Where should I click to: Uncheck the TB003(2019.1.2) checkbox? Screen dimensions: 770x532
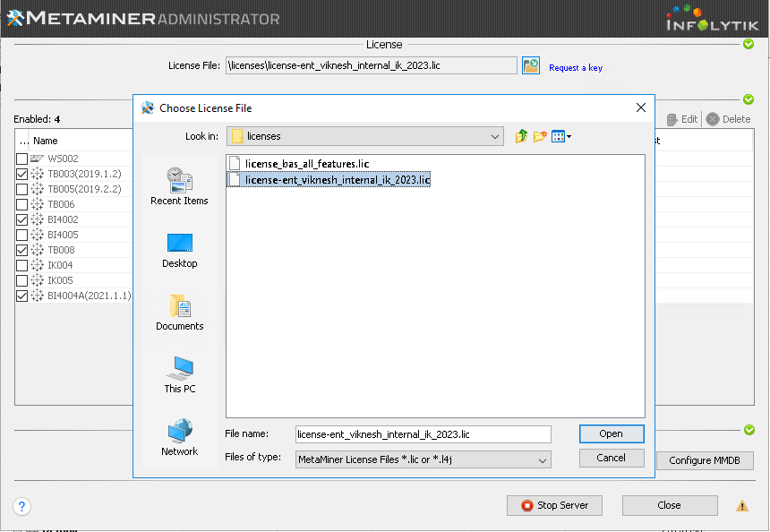coord(21,174)
